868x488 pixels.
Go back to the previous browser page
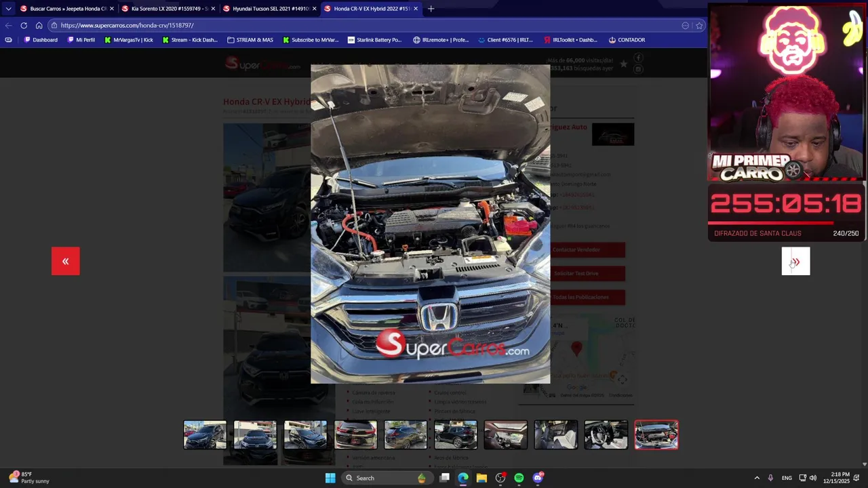[8, 25]
